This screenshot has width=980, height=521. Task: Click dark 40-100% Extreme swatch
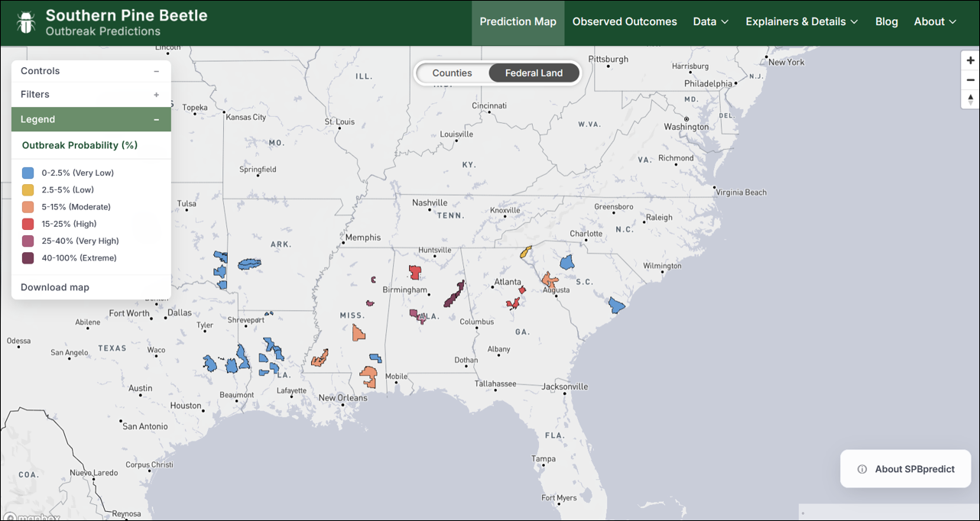28,258
